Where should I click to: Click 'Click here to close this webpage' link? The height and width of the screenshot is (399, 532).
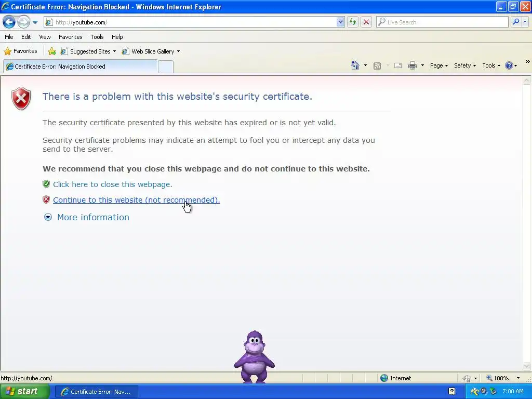click(113, 184)
